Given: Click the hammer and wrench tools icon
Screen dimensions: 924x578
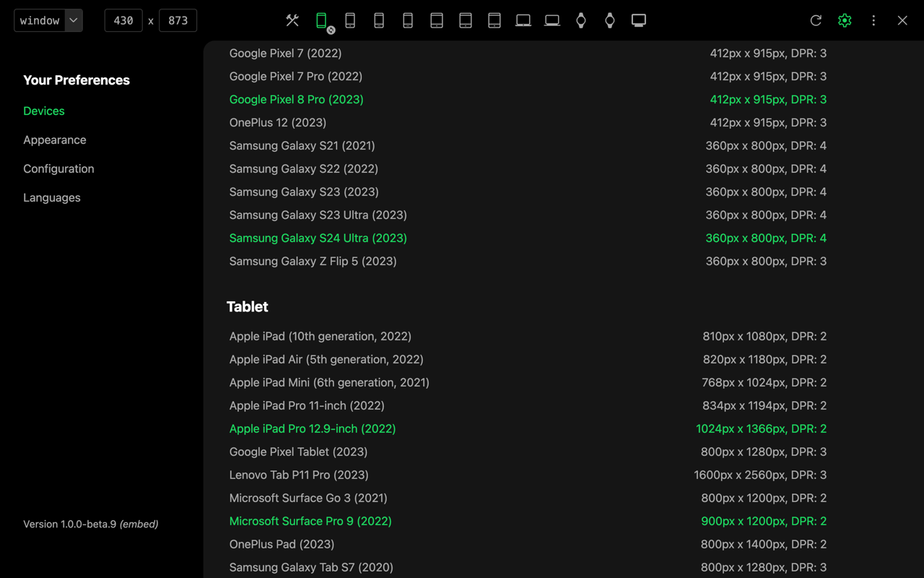Looking at the screenshot, I should tap(292, 20).
